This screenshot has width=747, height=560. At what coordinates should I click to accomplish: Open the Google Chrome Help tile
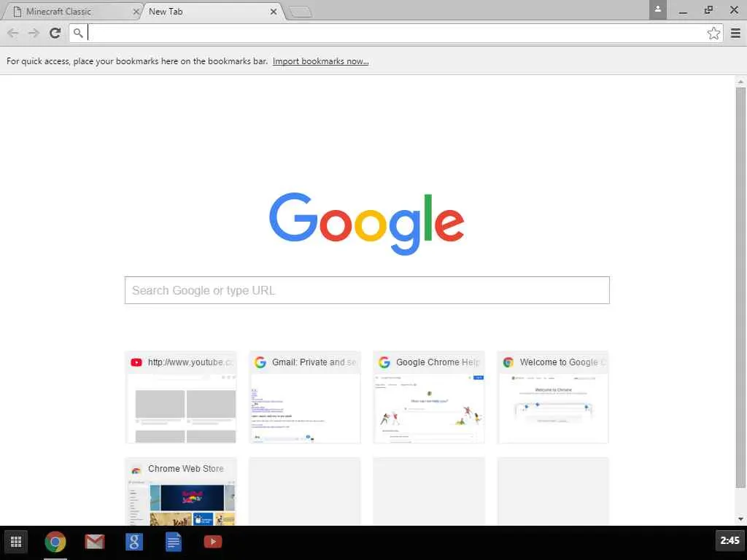coord(429,397)
